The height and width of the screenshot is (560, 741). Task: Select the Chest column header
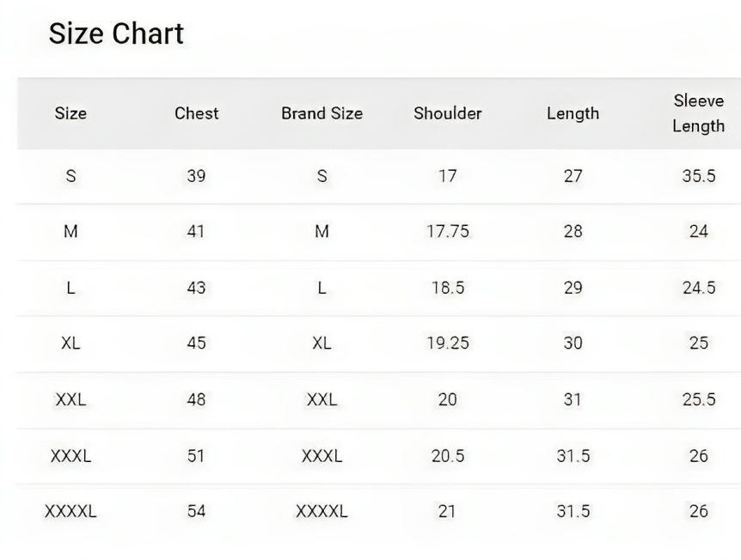(x=197, y=113)
